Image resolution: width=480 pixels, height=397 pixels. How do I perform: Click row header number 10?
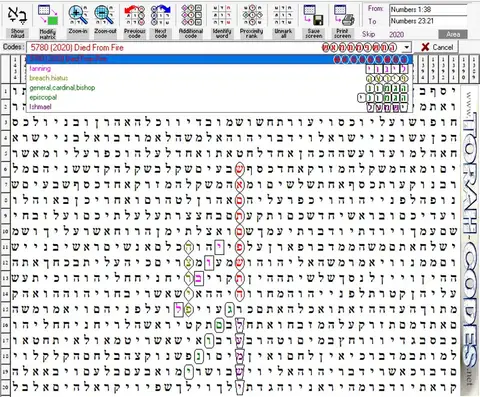[5, 231]
